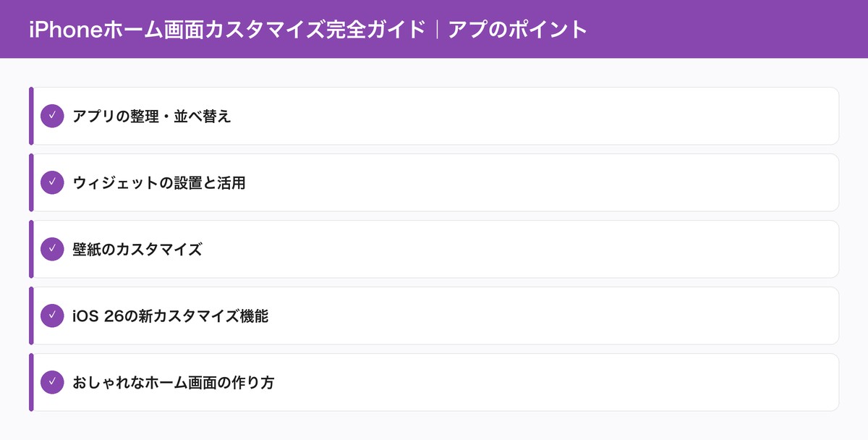Image resolution: width=868 pixels, height=440 pixels.
Task: Click the checkmark icon beside ウィジェットの設置と活用
Action: pyautogui.click(x=52, y=182)
